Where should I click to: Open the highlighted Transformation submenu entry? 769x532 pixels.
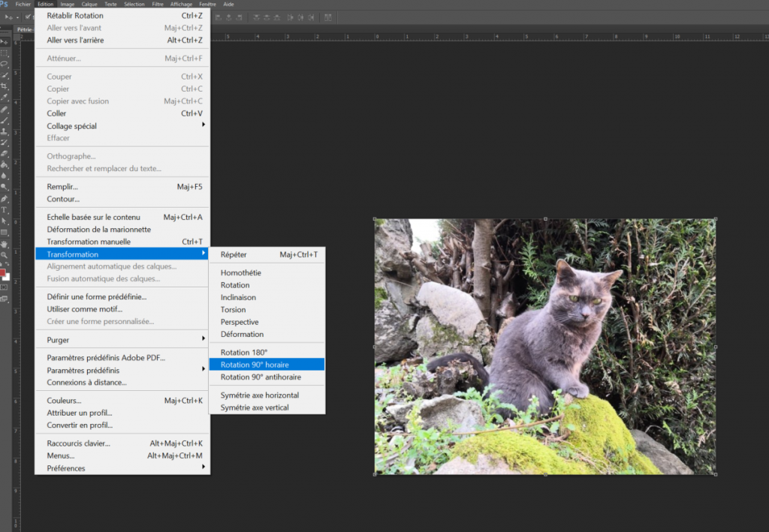coord(122,254)
